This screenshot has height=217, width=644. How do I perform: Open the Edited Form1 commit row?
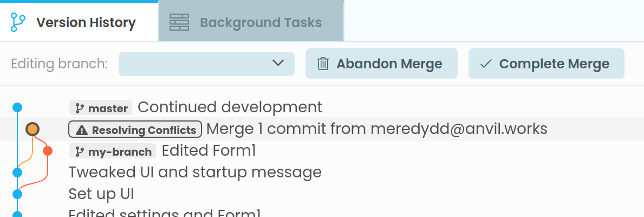click(209, 150)
